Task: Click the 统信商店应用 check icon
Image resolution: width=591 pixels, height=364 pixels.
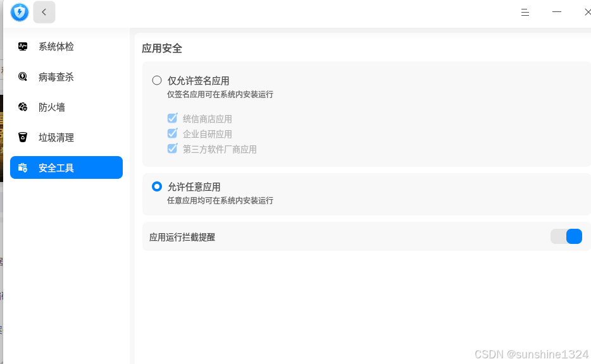Action: click(x=171, y=118)
